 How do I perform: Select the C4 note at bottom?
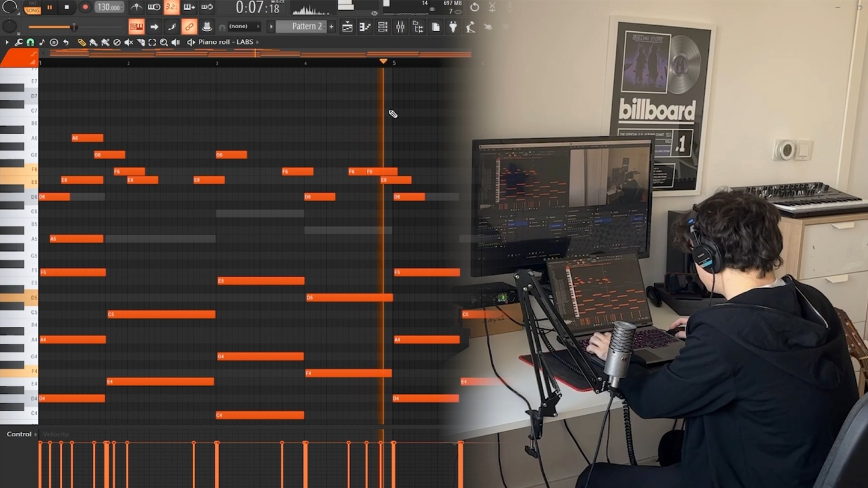[x=259, y=415]
